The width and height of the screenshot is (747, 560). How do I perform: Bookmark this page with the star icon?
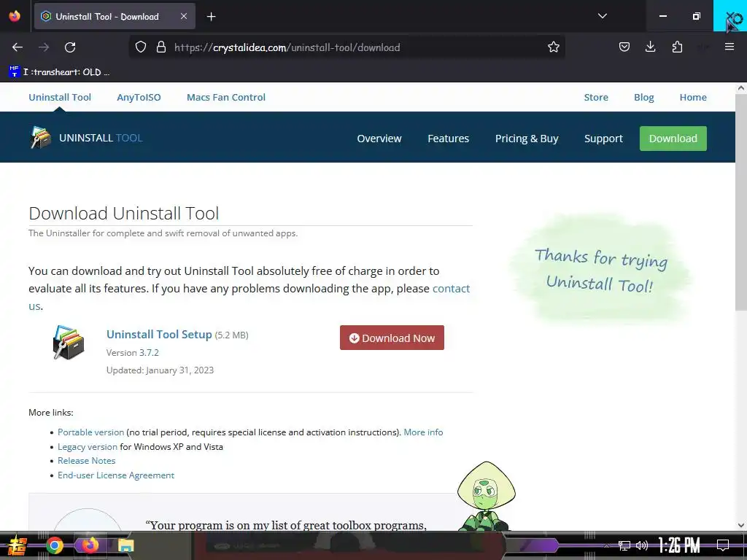click(x=553, y=47)
